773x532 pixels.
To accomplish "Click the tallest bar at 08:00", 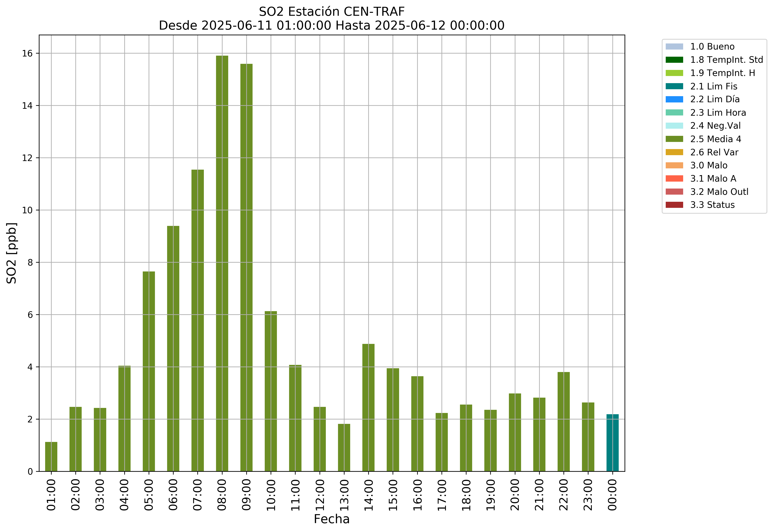I will click(222, 263).
